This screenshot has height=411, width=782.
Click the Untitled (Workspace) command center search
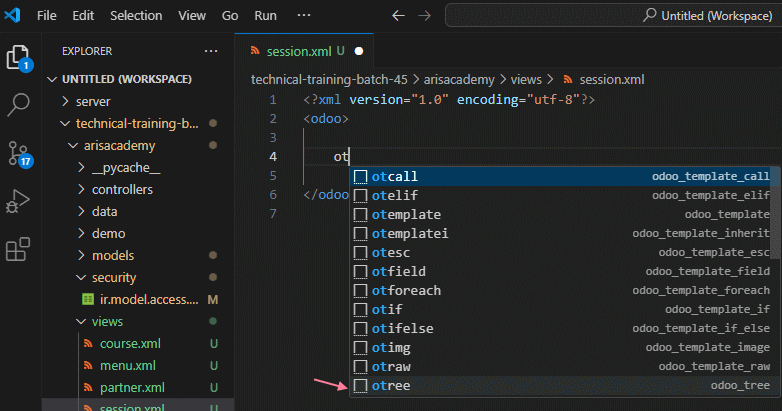pos(613,15)
